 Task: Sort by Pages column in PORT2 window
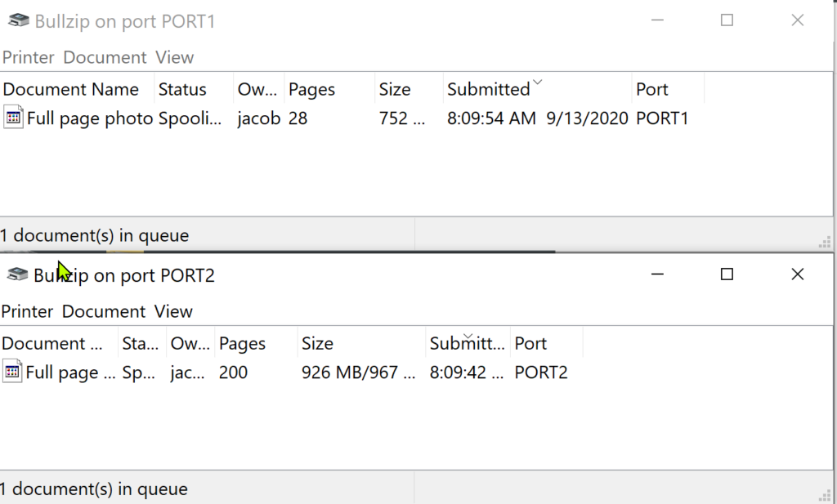pos(256,343)
